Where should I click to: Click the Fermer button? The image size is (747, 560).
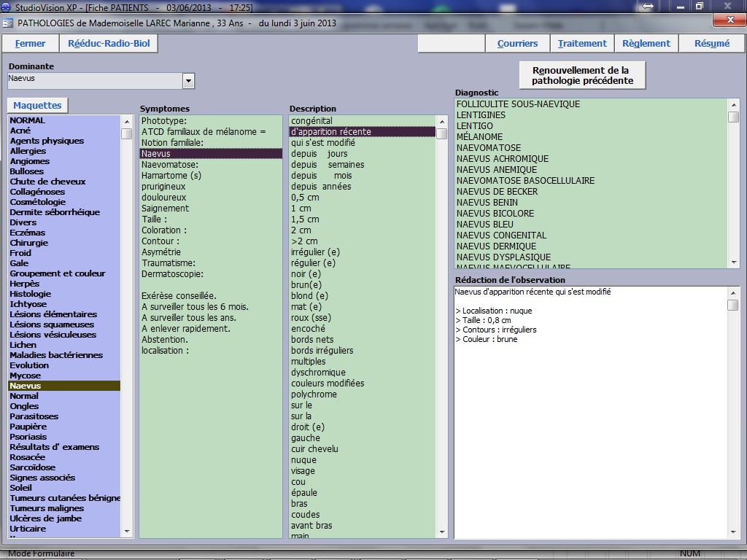pos(30,44)
